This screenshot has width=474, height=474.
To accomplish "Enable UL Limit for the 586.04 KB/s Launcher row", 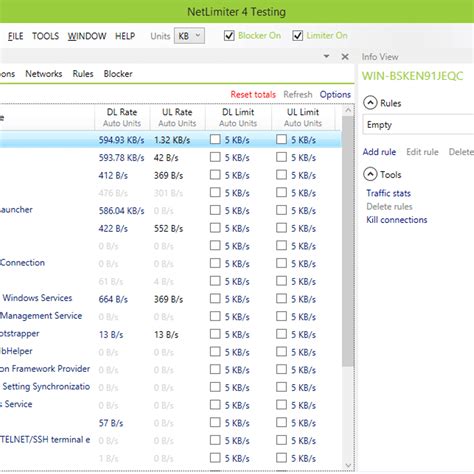I will [x=281, y=210].
